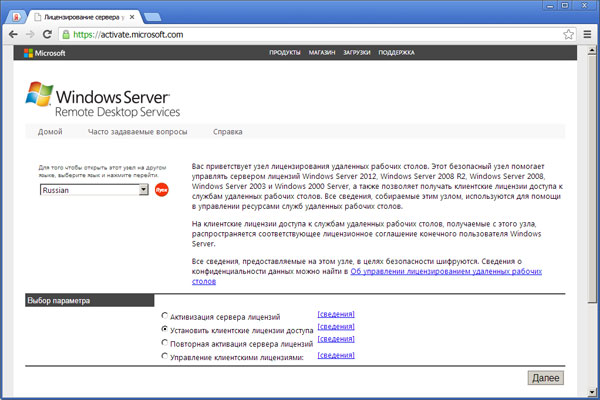The height and width of the screenshot is (400, 600).
Task: Click the Выбор параметра section header
Action: click(90, 300)
